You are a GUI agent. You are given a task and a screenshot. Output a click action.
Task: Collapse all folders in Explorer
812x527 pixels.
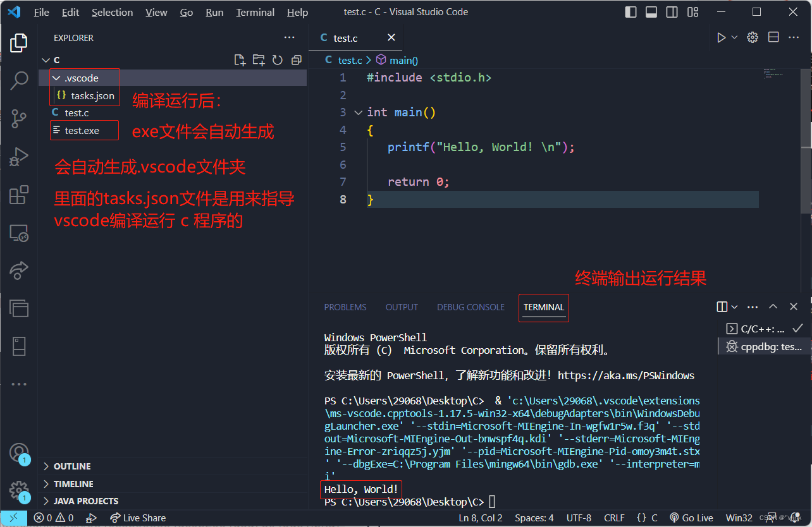pyautogui.click(x=296, y=60)
